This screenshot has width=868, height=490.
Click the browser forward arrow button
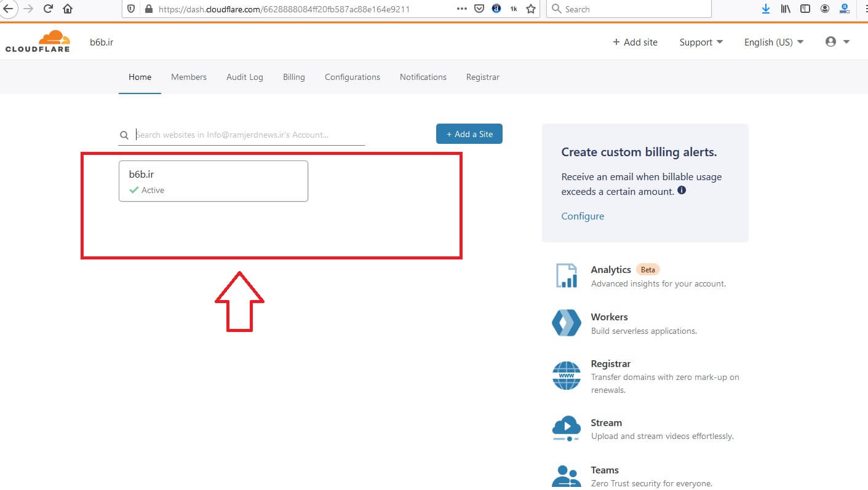point(28,9)
